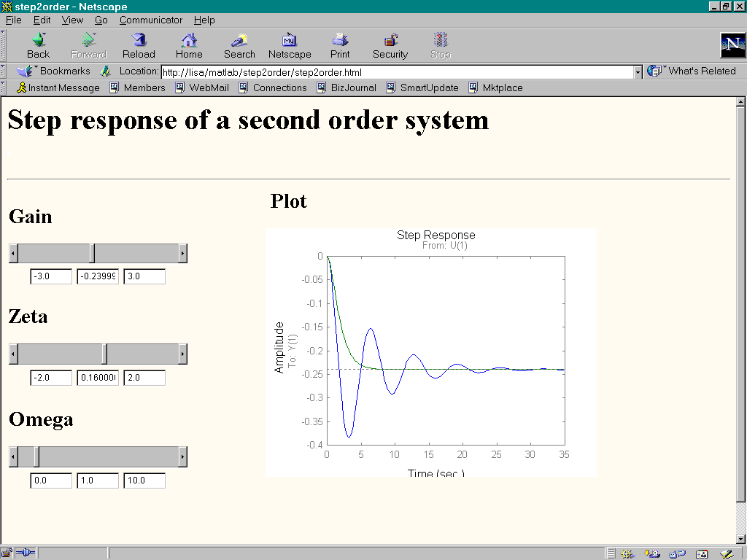Click in the Location URL field

(x=398, y=72)
